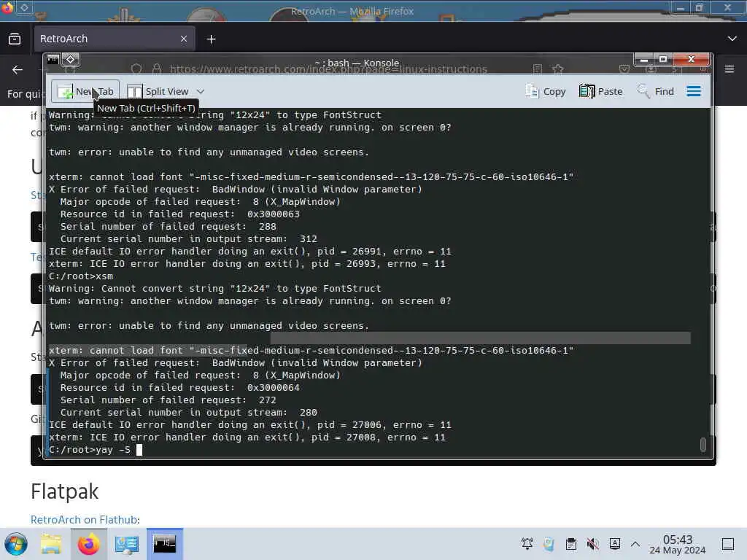Click the line 'Current serial number in output stream: 280'
Image resolution: width=747 pixels, height=560 pixels.
[188, 413]
